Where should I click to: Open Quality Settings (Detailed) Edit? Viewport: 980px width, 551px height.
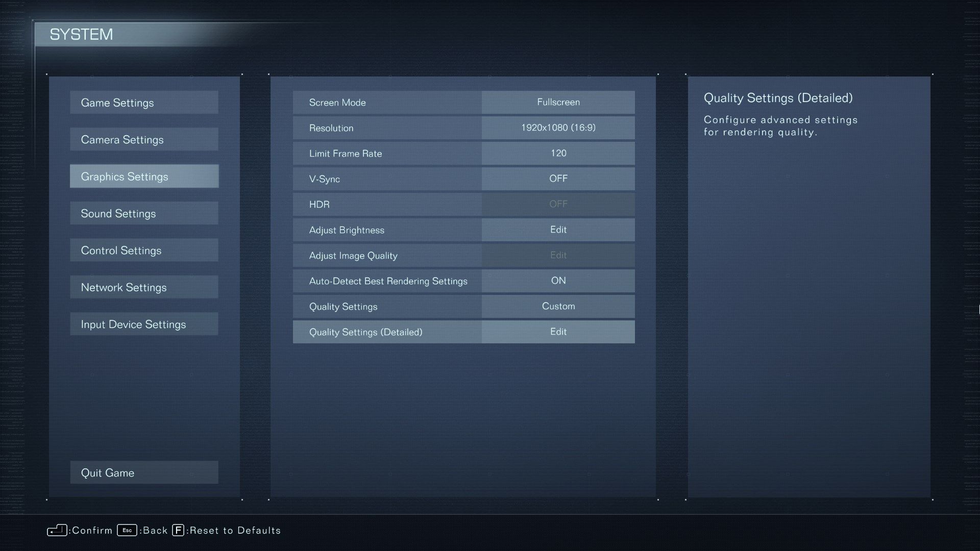point(559,331)
